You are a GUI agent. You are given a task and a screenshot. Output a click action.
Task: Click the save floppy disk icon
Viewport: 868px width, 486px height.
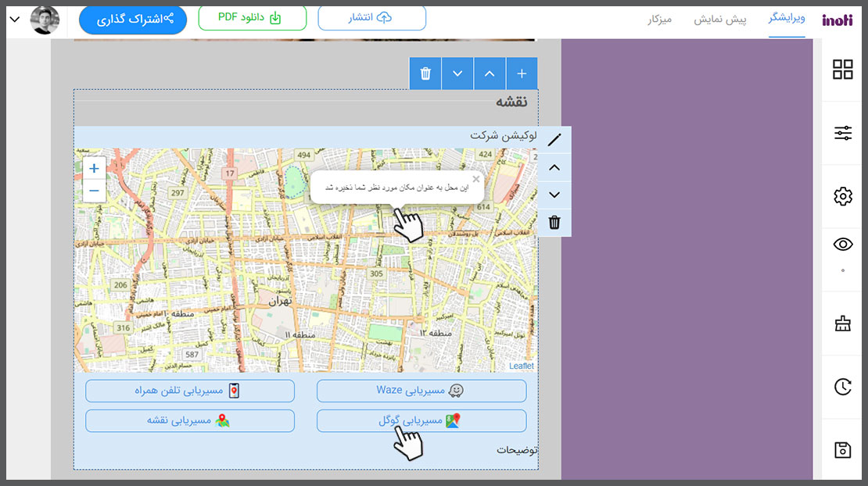pyautogui.click(x=842, y=450)
